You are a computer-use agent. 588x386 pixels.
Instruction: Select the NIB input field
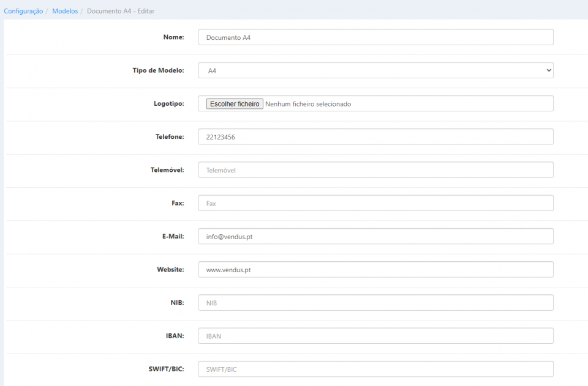pos(375,303)
